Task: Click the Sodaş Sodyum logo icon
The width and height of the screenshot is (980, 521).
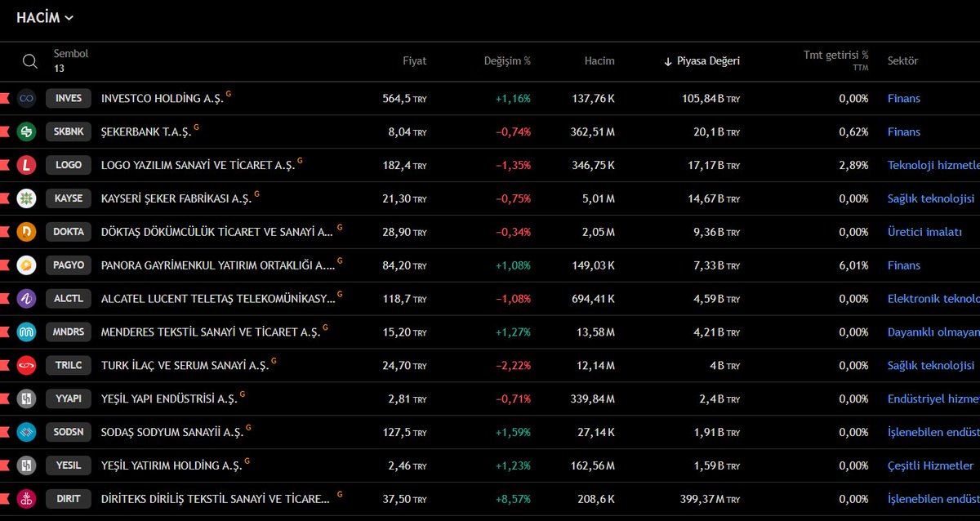Action: 27,432
